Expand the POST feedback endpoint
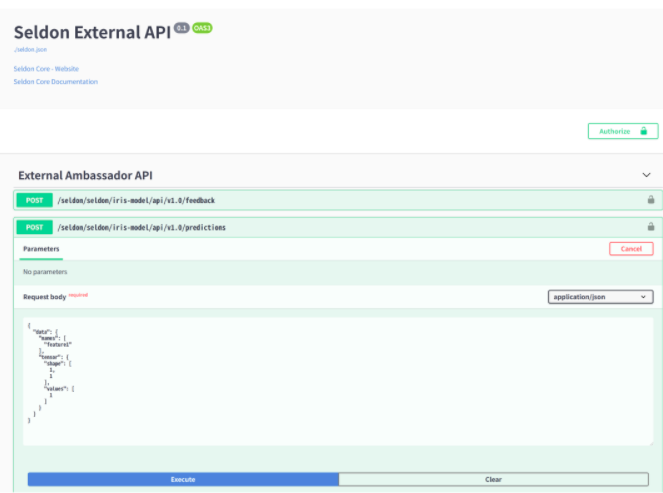 (338, 200)
